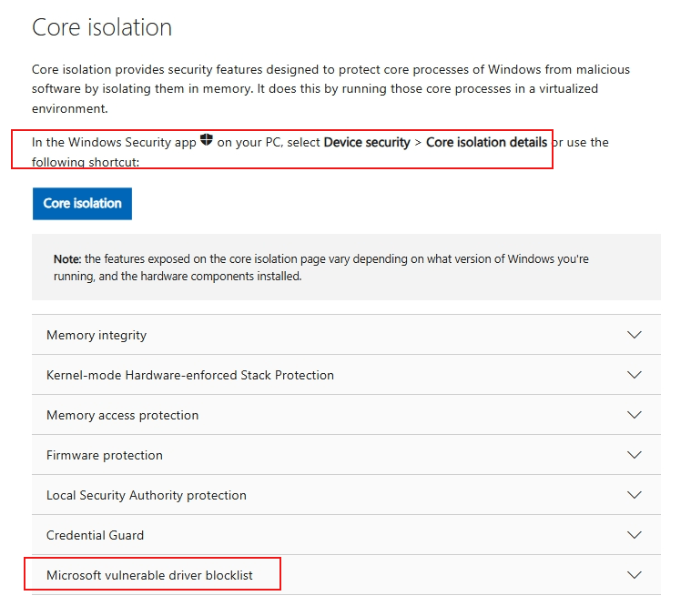Select the Firmware protection section title text
The width and height of the screenshot is (691, 616).
[105, 455]
